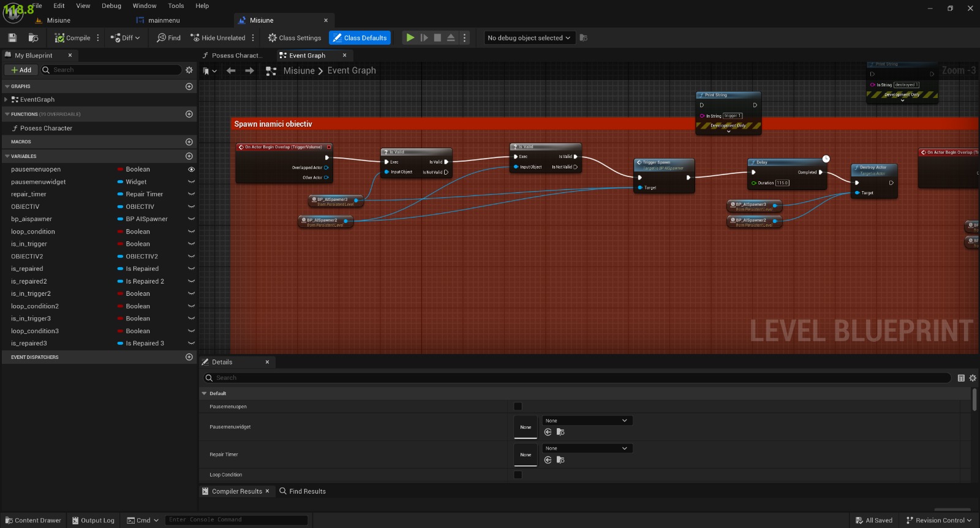Image resolution: width=980 pixels, height=528 pixels.
Task: Click the Find button in the toolbar
Action: [x=168, y=38]
